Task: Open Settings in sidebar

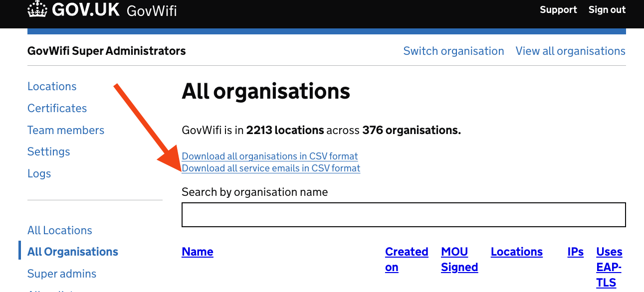Action: [49, 151]
